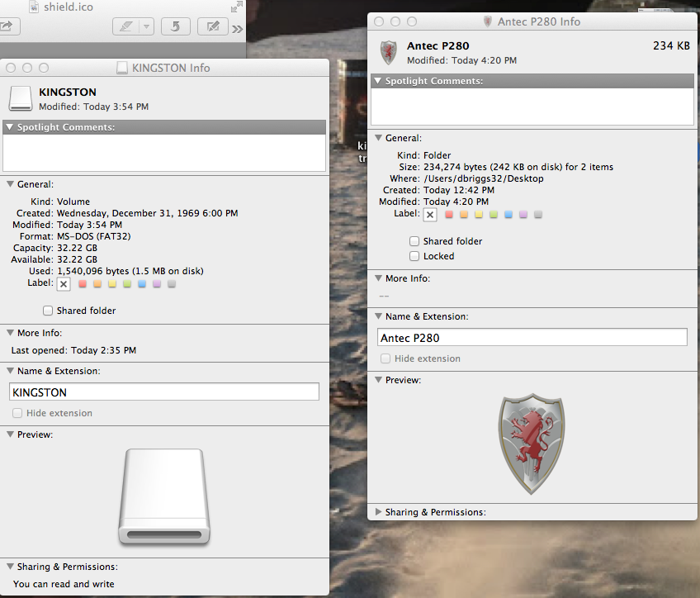The height and width of the screenshot is (598, 700).
Task: Pick blue label for KINGSTON
Action: click(x=142, y=283)
